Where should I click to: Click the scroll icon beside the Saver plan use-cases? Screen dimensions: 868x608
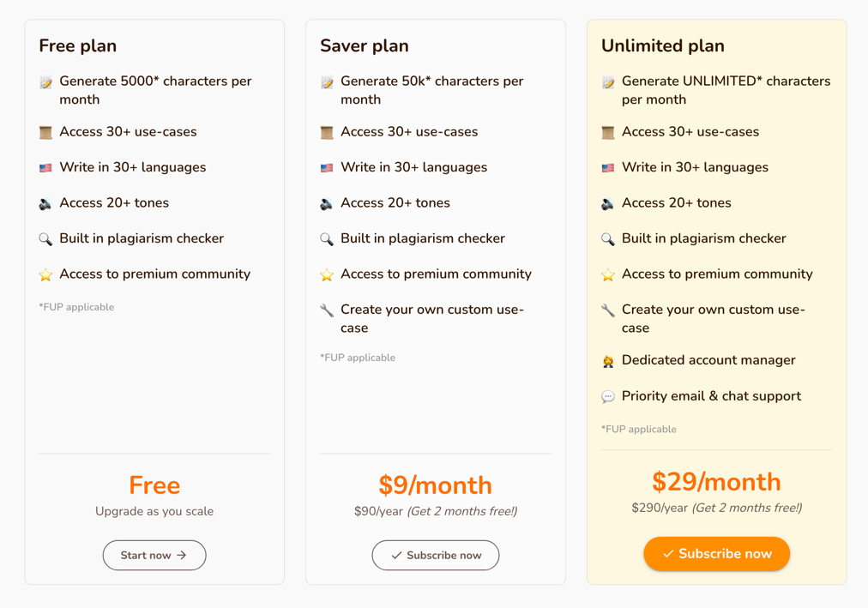[x=327, y=132]
